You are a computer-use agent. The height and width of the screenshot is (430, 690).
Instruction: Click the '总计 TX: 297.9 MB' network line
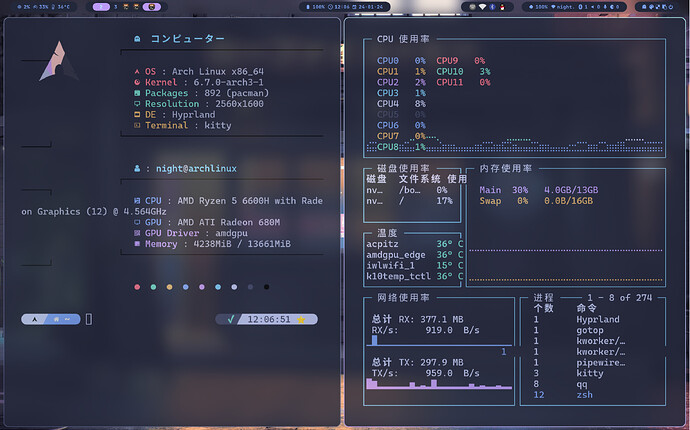point(418,362)
